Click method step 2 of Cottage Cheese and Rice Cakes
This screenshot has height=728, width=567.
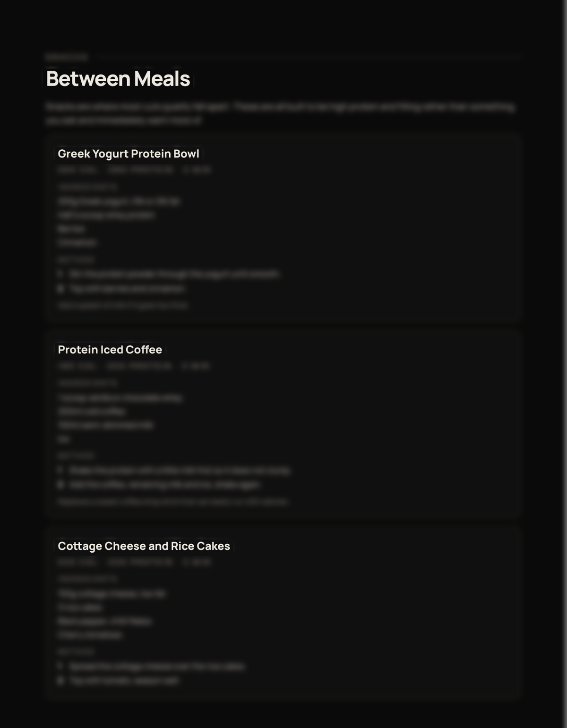pos(119,681)
